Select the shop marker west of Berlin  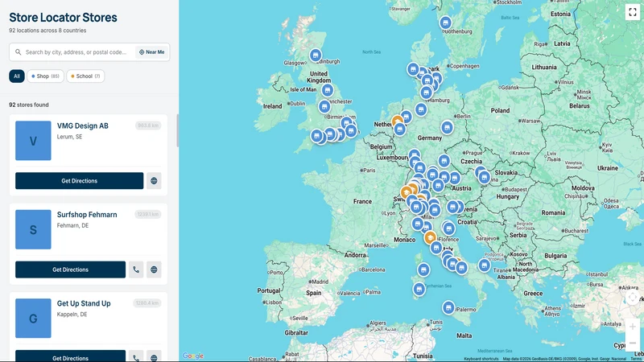pyautogui.click(x=448, y=128)
